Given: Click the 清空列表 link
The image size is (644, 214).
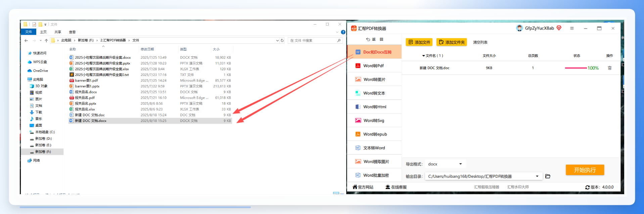Looking at the screenshot, I should click(x=480, y=42).
